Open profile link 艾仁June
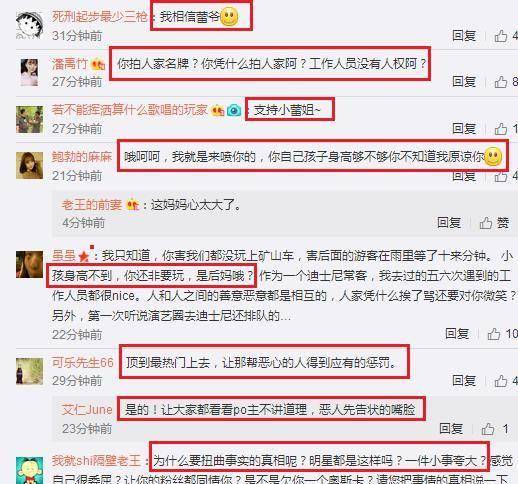 87,410
